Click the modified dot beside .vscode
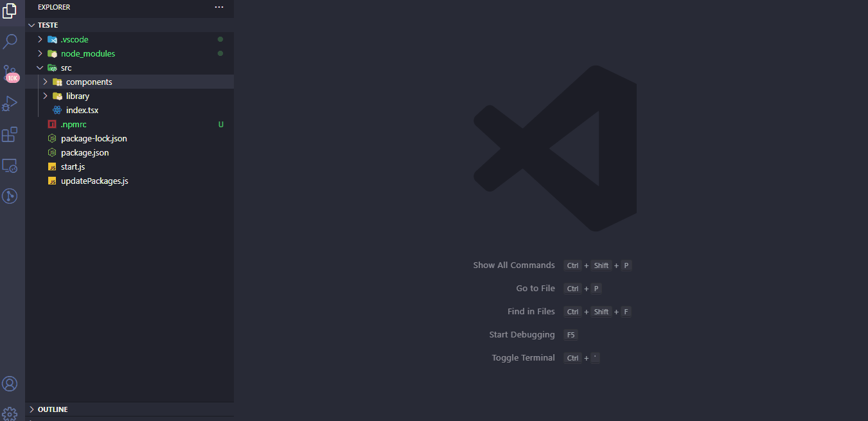The image size is (868, 421). (220, 39)
